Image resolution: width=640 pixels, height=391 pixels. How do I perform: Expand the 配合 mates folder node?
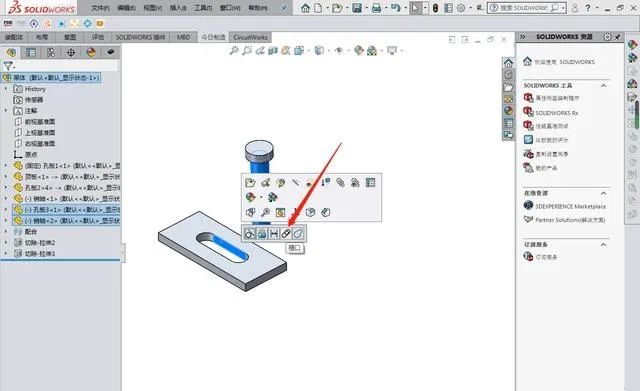pos(6,231)
